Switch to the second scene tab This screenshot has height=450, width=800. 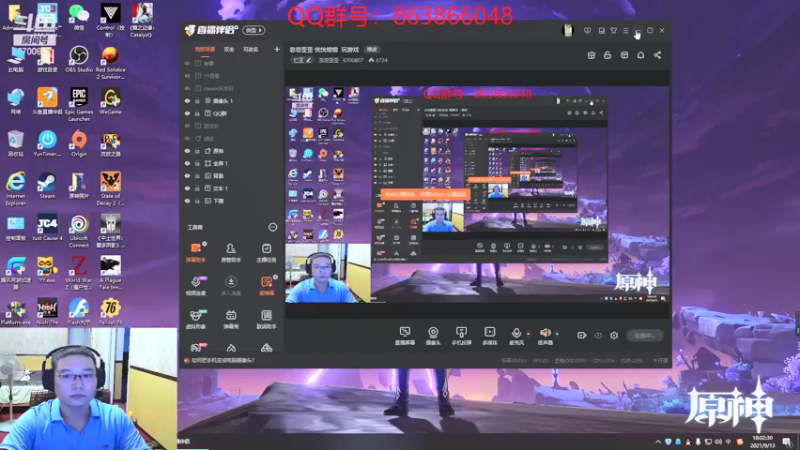coord(229,49)
